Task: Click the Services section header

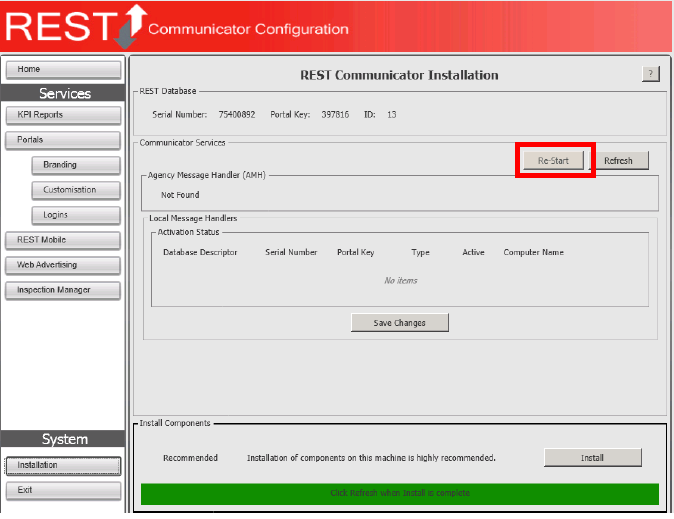Action: 63,93
